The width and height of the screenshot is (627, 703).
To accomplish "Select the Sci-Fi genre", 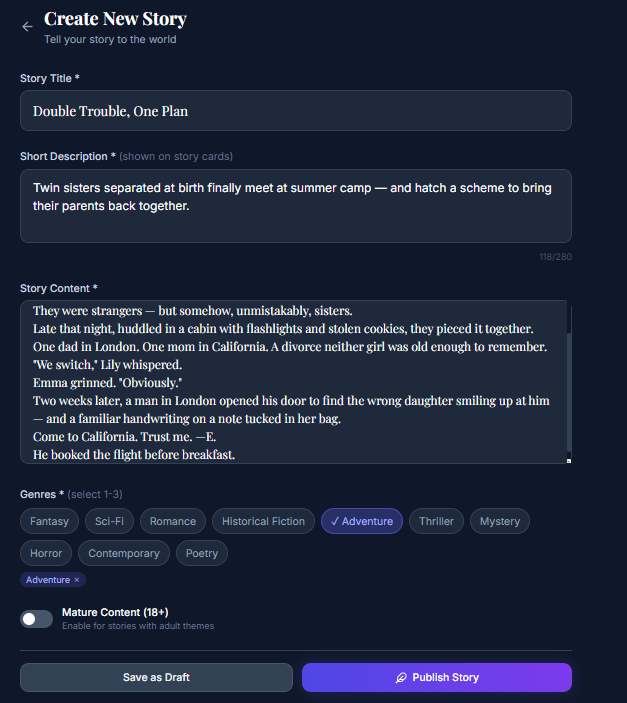I will [110, 521].
